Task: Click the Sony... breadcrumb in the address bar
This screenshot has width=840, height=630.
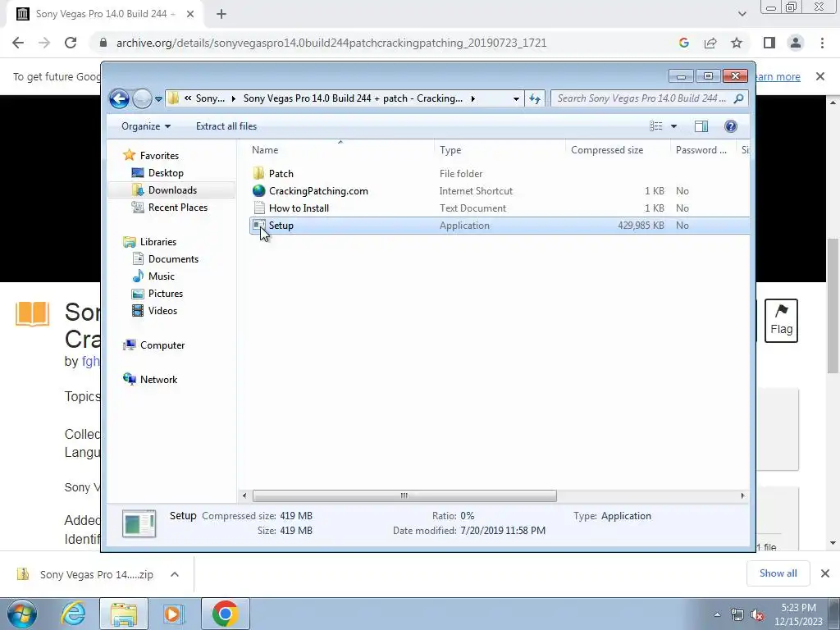Action: point(210,98)
